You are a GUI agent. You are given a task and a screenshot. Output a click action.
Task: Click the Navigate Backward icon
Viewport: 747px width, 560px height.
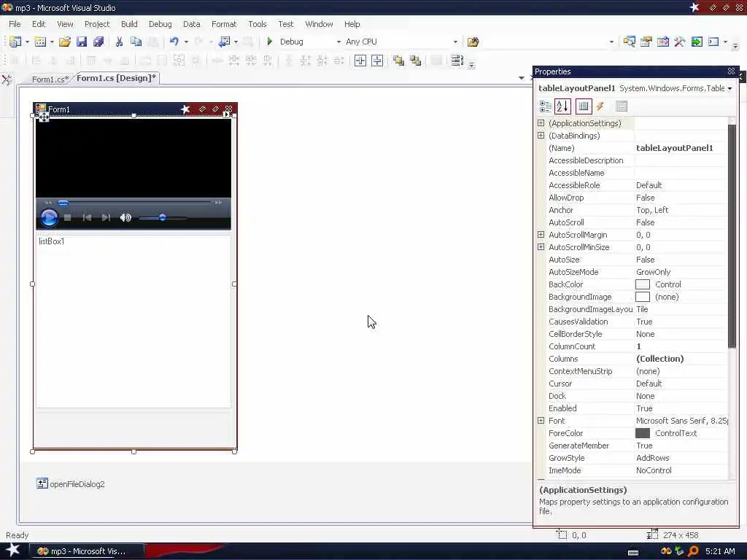224,42
